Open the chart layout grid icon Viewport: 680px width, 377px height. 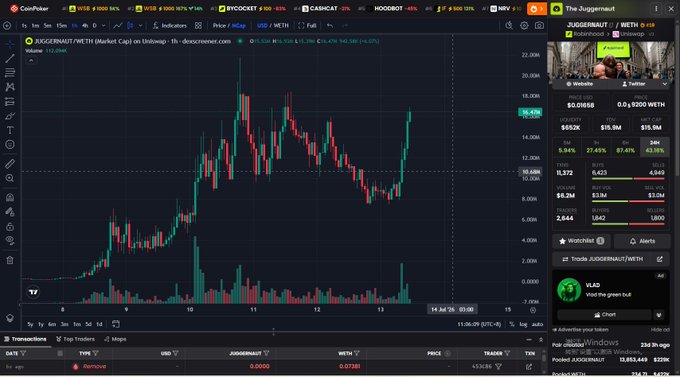pyautogui.click(x=198, y=26)
